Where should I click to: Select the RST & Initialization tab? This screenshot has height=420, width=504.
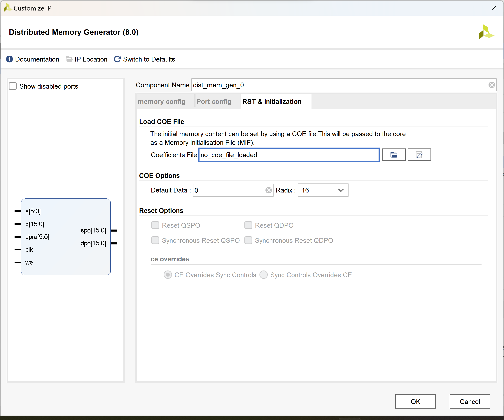[x=272, y=102]
